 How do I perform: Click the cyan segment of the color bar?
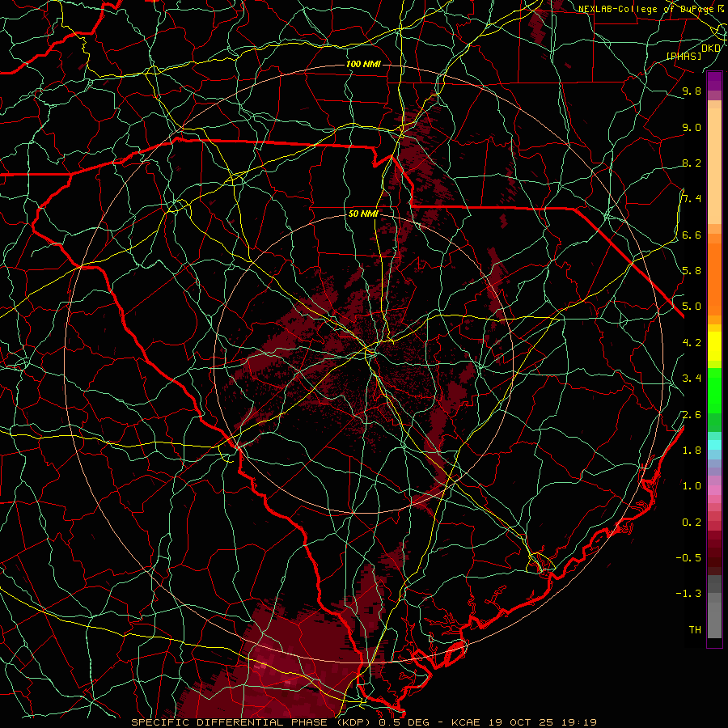tap(714, 444)
